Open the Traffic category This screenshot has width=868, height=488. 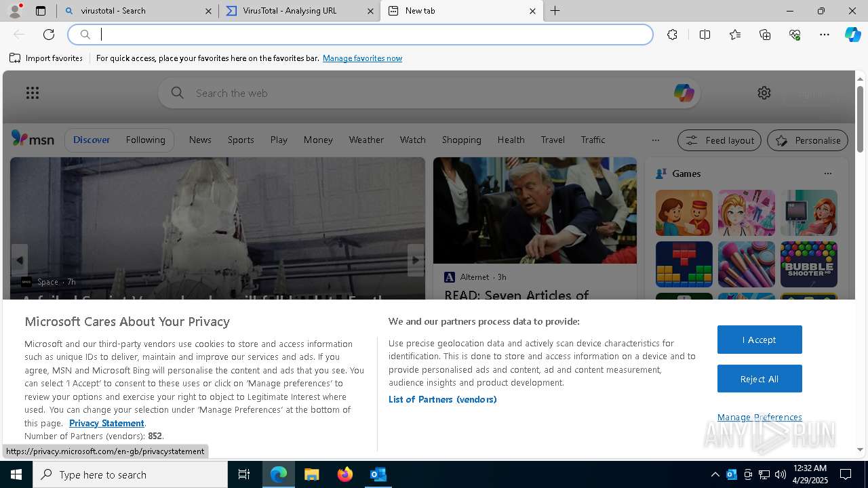593,140
